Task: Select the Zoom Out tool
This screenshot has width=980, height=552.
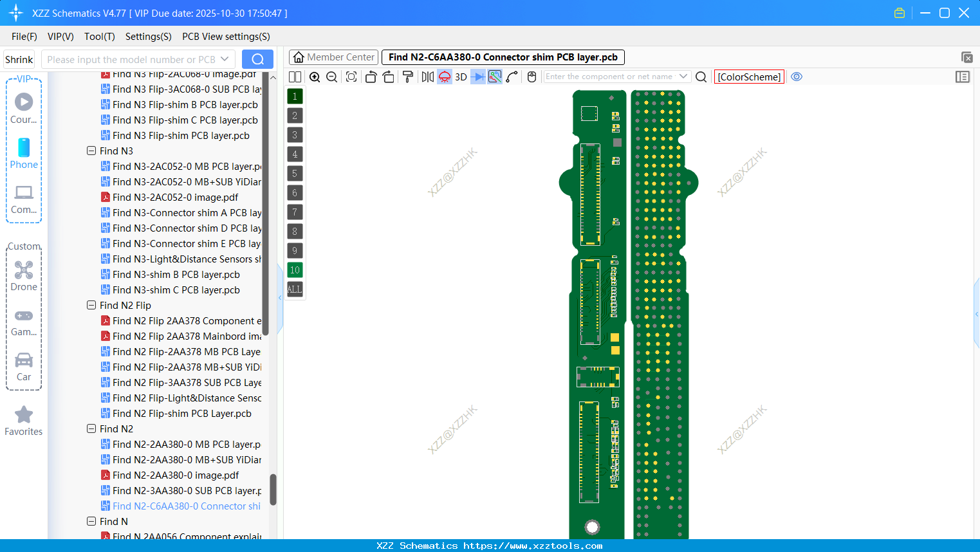Action: (x=331, y=77)
